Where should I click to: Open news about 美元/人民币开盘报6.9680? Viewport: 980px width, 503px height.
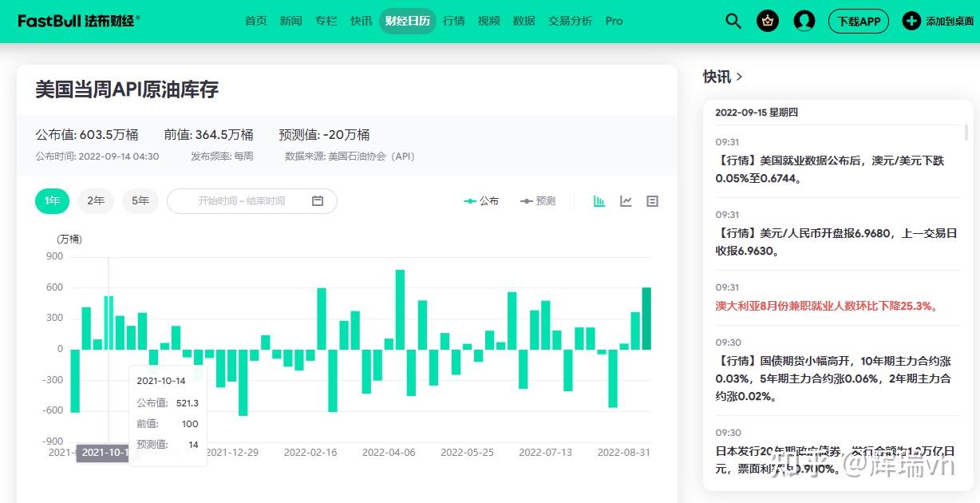pos(836,242)
